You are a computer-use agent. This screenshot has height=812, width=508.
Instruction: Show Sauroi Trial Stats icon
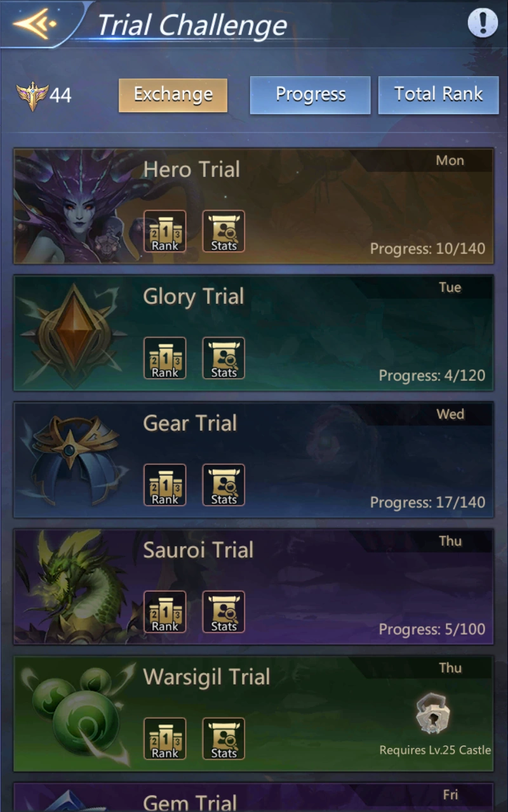224,612
